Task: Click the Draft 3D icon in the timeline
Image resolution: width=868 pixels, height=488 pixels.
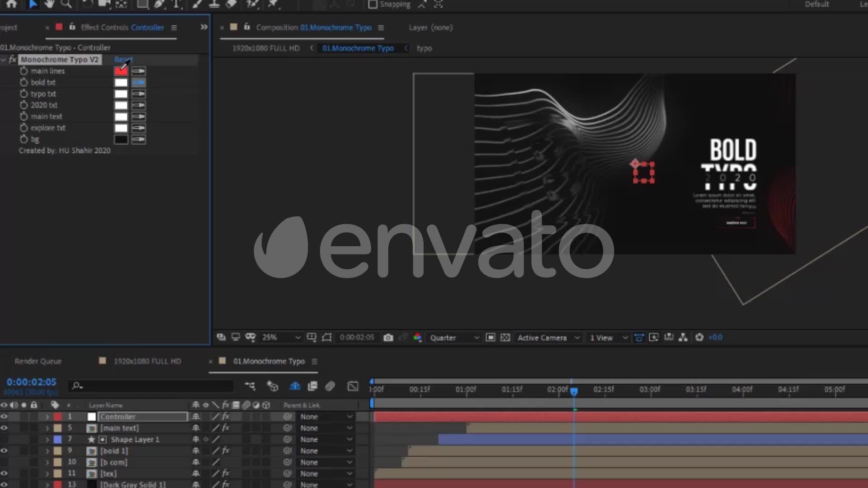Action: (x=273, y=386)
